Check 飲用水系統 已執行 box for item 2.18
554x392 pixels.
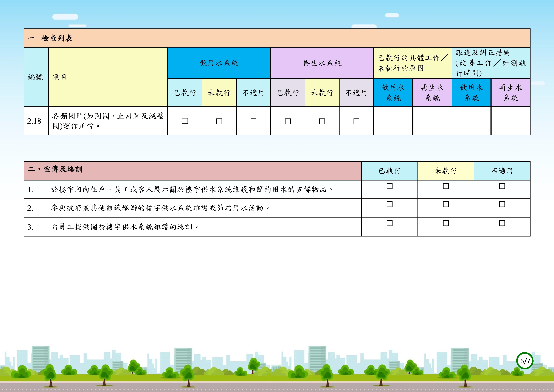185,121
